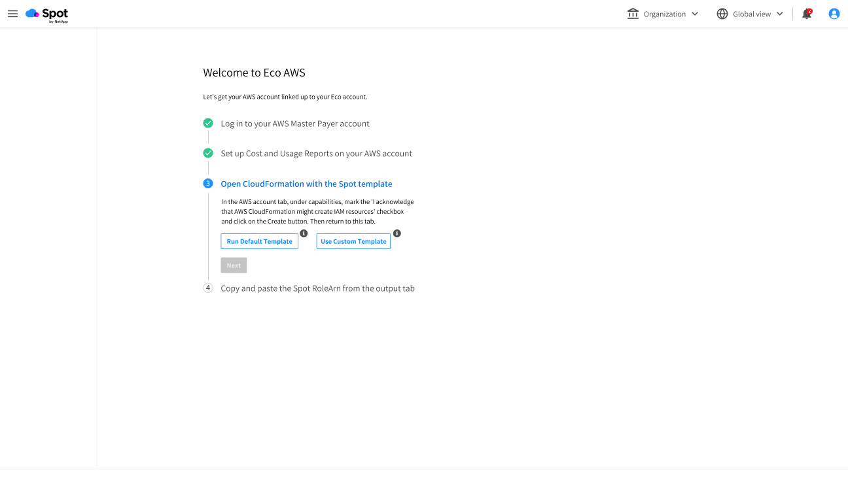Select the Copy and paste Spot RoleArn step
Screen dimensions: 848x504
pos(318,288)
